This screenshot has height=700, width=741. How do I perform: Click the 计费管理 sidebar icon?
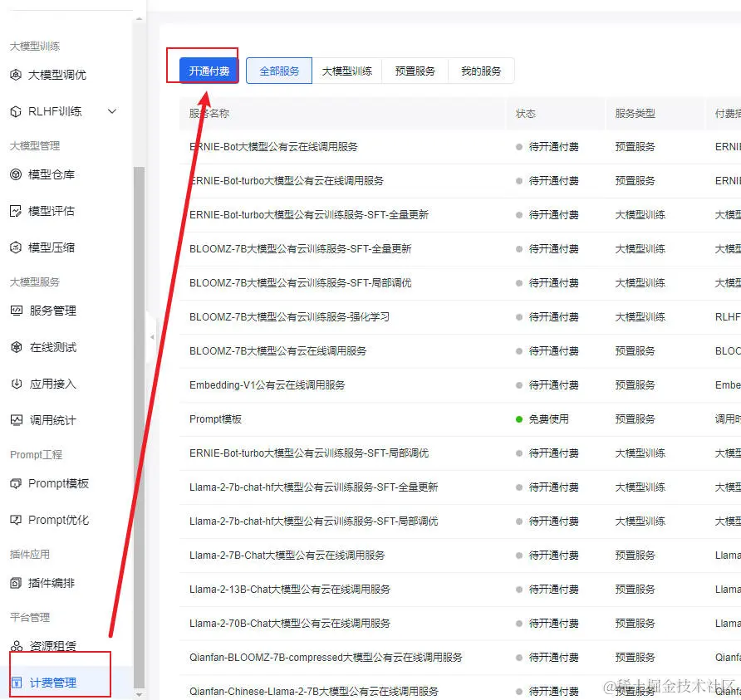click(17, 683)
